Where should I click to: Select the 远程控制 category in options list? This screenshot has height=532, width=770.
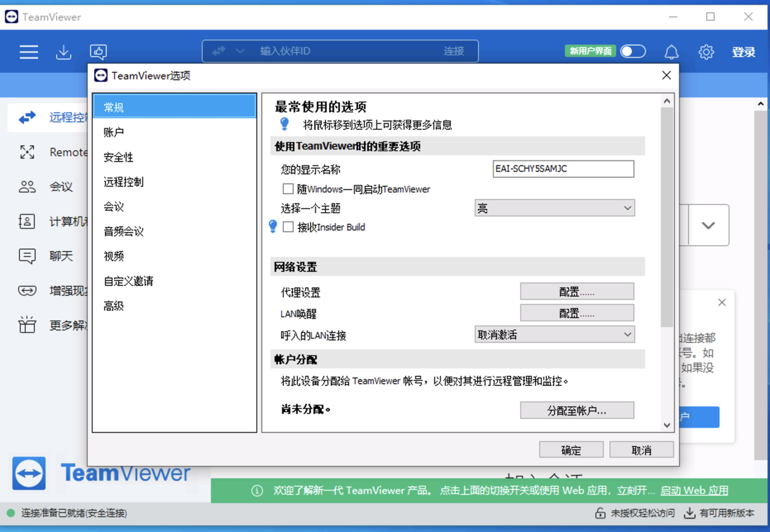175,182
